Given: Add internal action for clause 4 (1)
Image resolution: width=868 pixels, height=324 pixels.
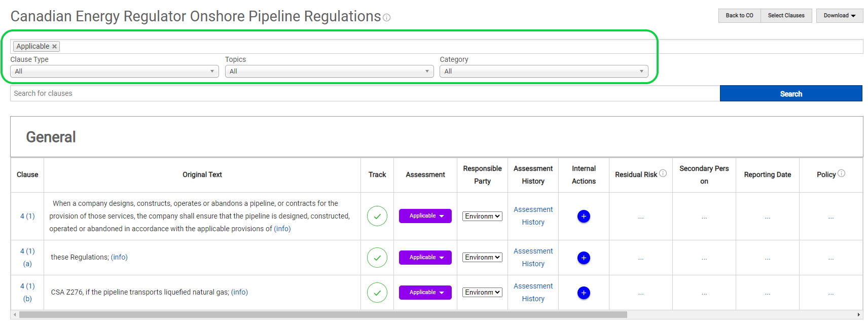Looking at the screenshot, I should coord(584,217).
